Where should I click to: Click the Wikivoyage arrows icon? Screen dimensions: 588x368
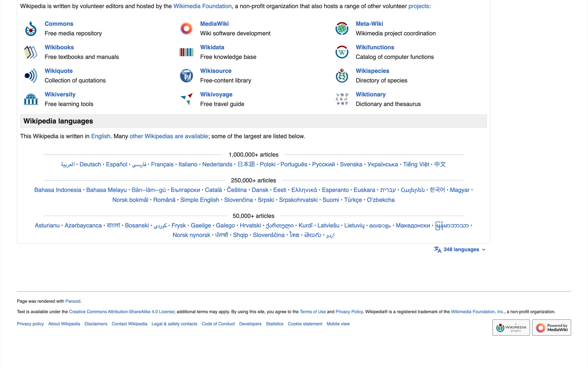186,99
